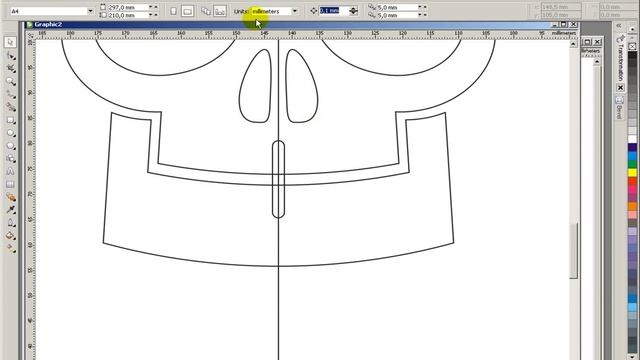Select the Crop tool in toolbox

coord(11,68)
